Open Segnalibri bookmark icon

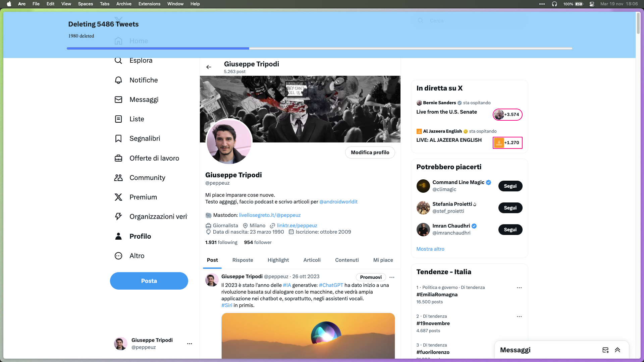(118, 138)
